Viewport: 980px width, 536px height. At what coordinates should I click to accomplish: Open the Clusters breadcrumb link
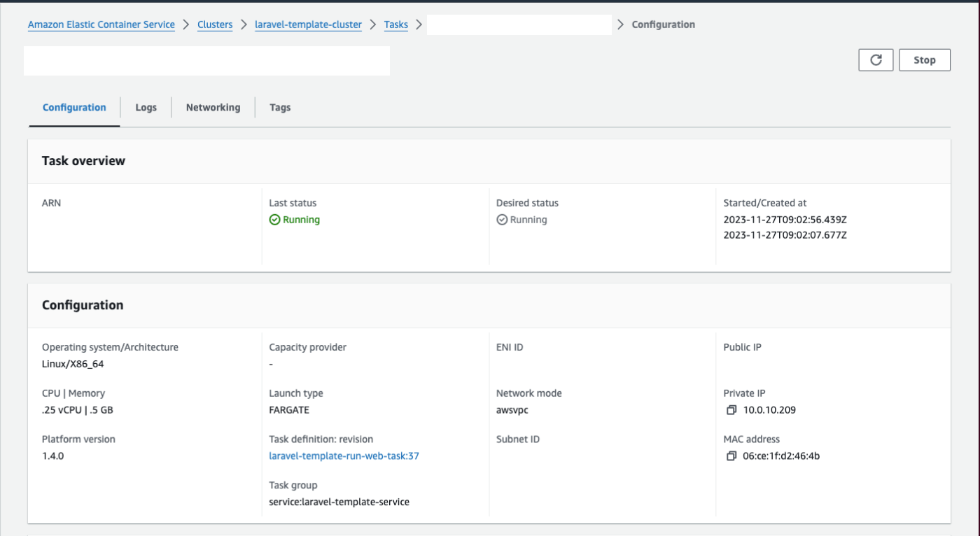click(215, 24)
